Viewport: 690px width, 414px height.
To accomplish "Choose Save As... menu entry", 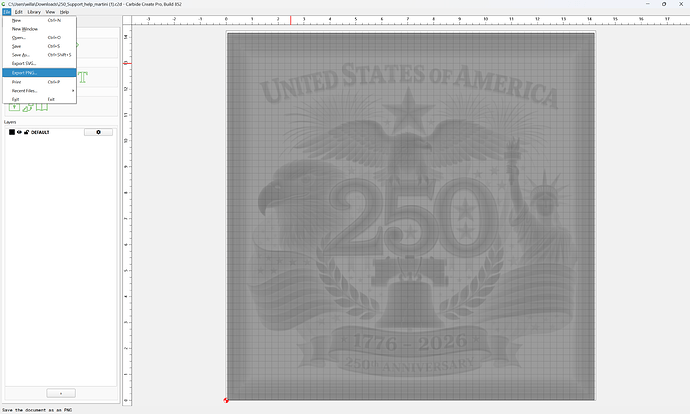I will (x=39, y=55).
